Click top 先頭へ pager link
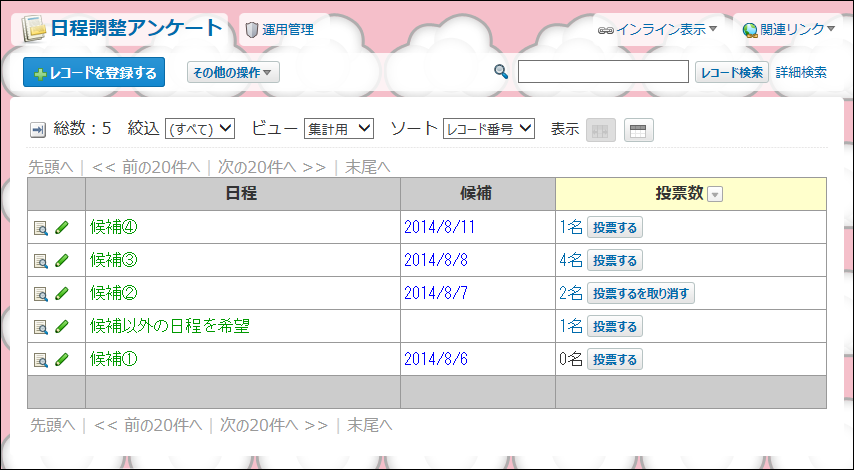 coord(51,167)
